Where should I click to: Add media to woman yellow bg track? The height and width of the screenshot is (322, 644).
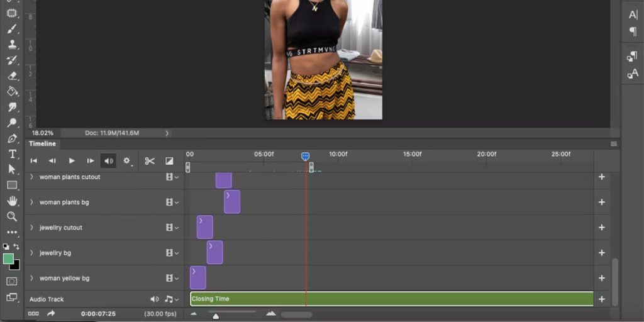point(601,278)
